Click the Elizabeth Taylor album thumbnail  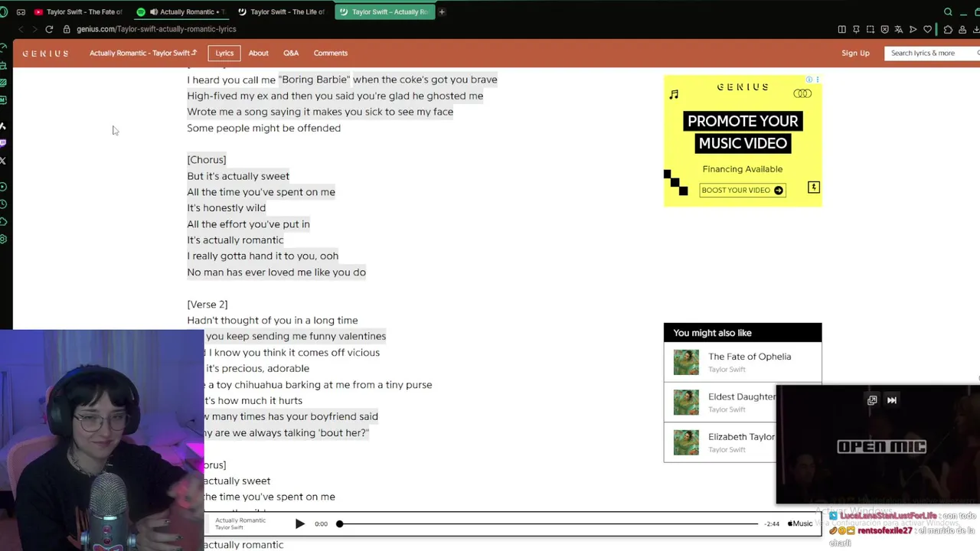(x=686, y=442)
